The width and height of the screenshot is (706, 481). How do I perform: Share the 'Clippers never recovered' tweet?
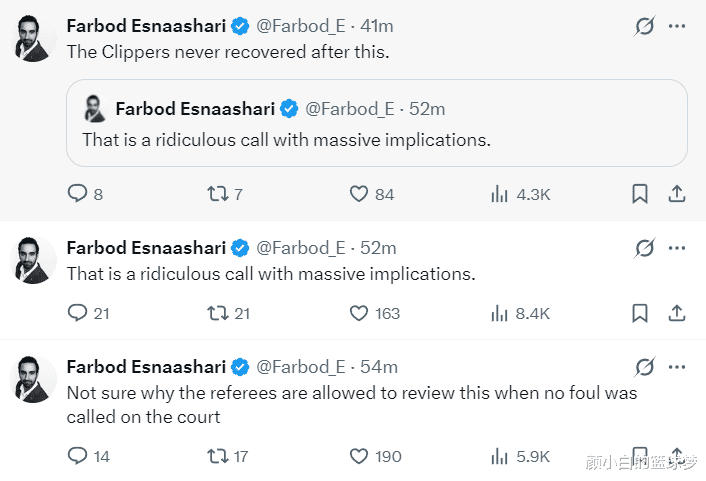pos(676,194)
